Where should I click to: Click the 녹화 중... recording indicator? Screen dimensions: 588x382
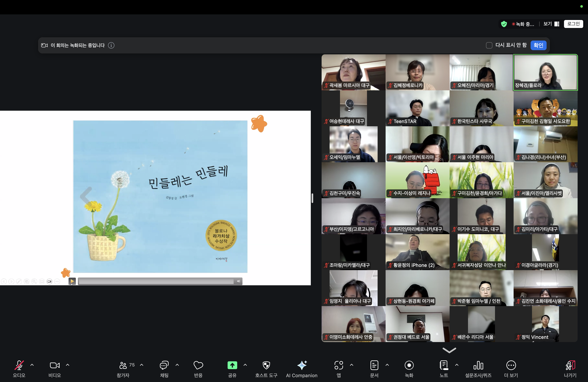pyautogui.click(x=523, y=24)
